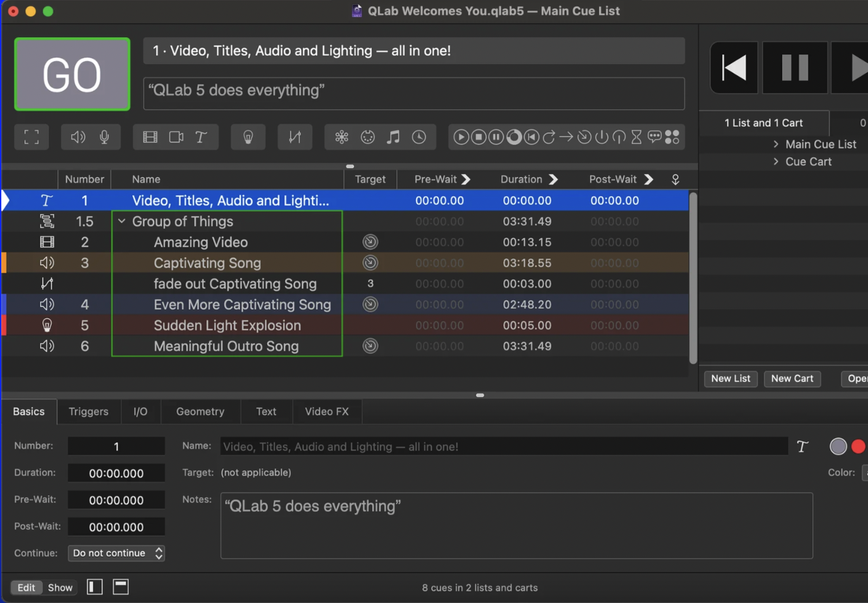This screenshot has width=868, height=603.
Task: Switch to the Geometry tab
Action: 200,412
